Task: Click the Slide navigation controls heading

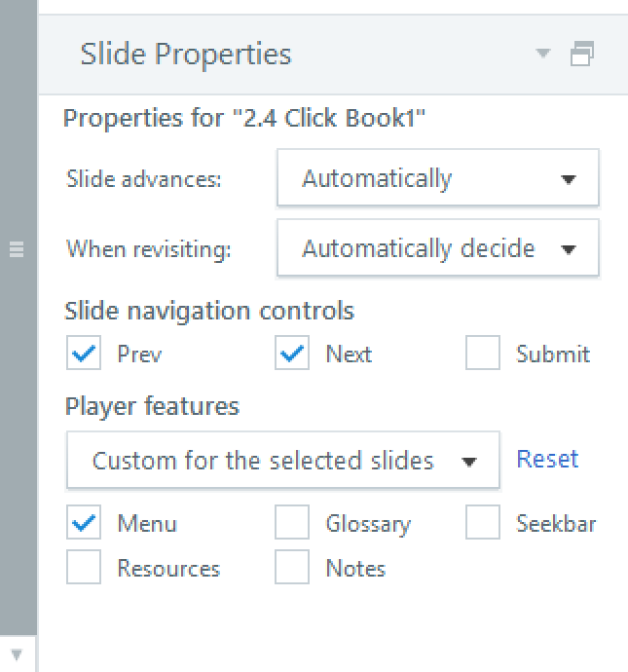Action: 209,311
